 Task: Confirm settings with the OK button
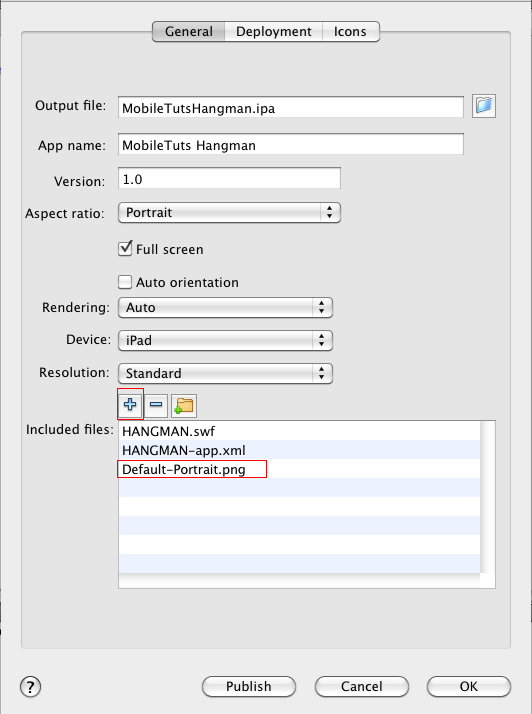469,686
